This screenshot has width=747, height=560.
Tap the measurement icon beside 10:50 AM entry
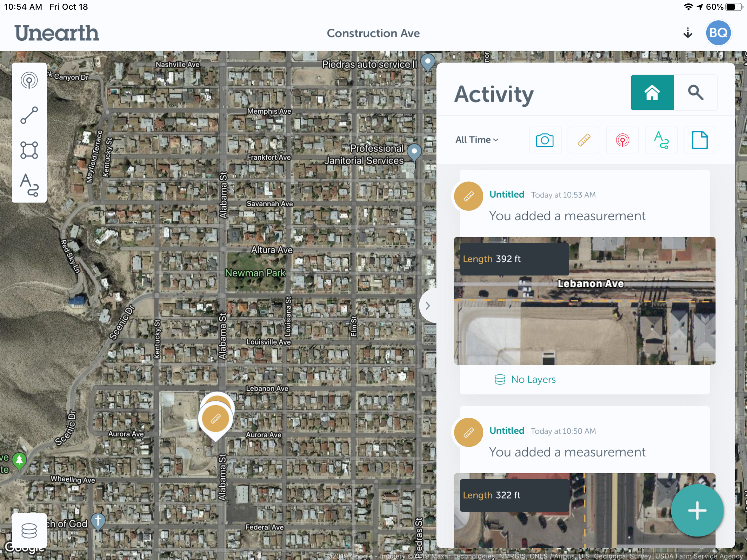point(469,432)
